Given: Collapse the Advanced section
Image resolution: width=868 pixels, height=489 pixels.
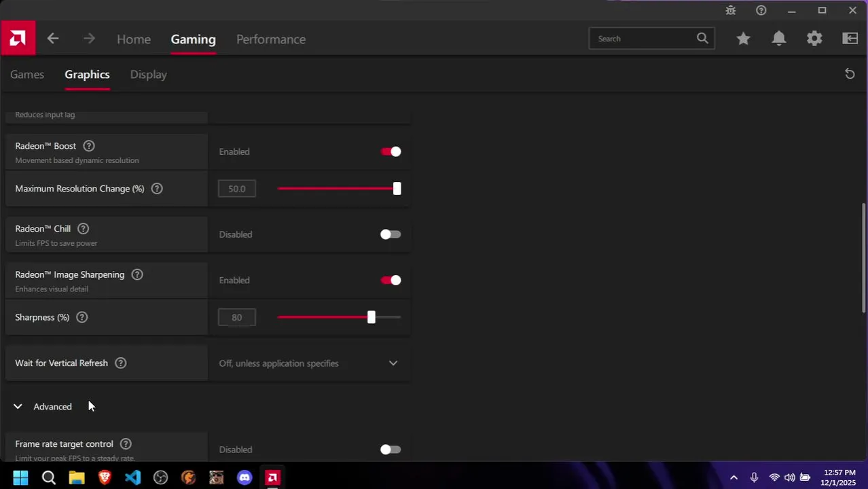Looking at the screenshot, I should coord(18,407).
